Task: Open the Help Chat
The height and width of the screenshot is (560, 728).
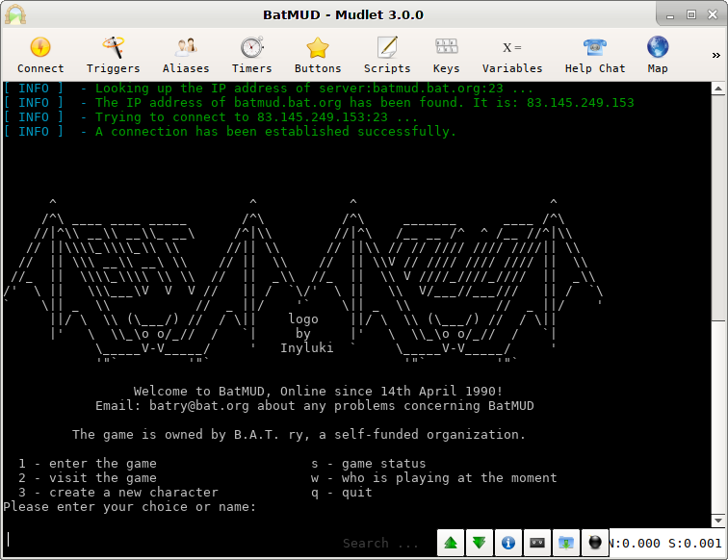Action: [595, 55]
